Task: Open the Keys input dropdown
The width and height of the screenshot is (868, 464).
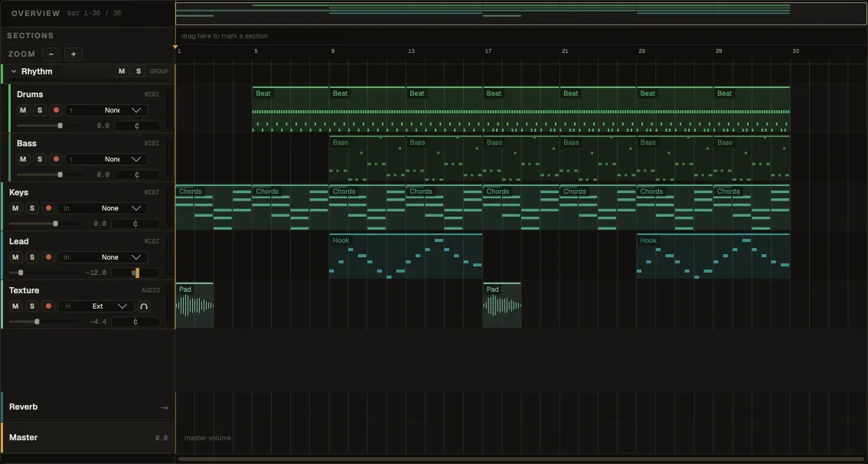Action: point(103,208)
